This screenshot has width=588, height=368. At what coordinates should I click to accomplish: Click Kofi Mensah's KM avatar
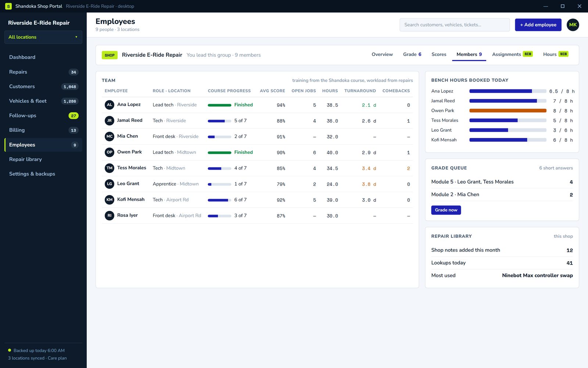pos(110,200)
